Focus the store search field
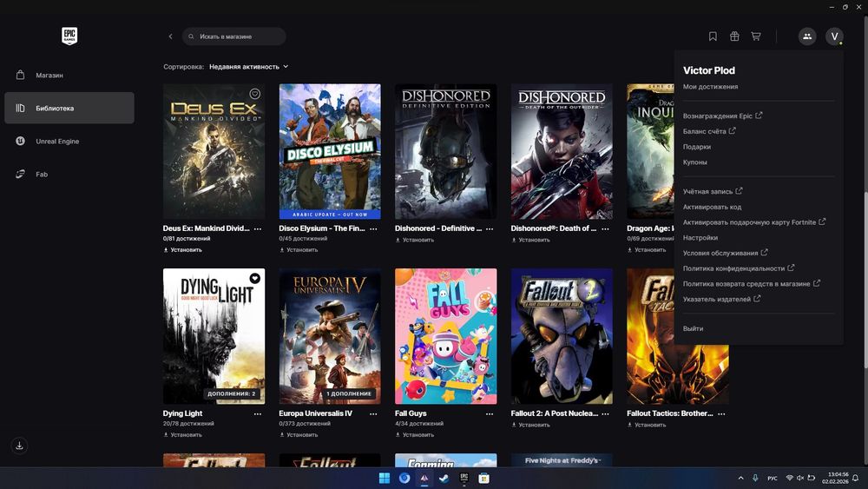This screenshot has width=868, height=489. 233,36
